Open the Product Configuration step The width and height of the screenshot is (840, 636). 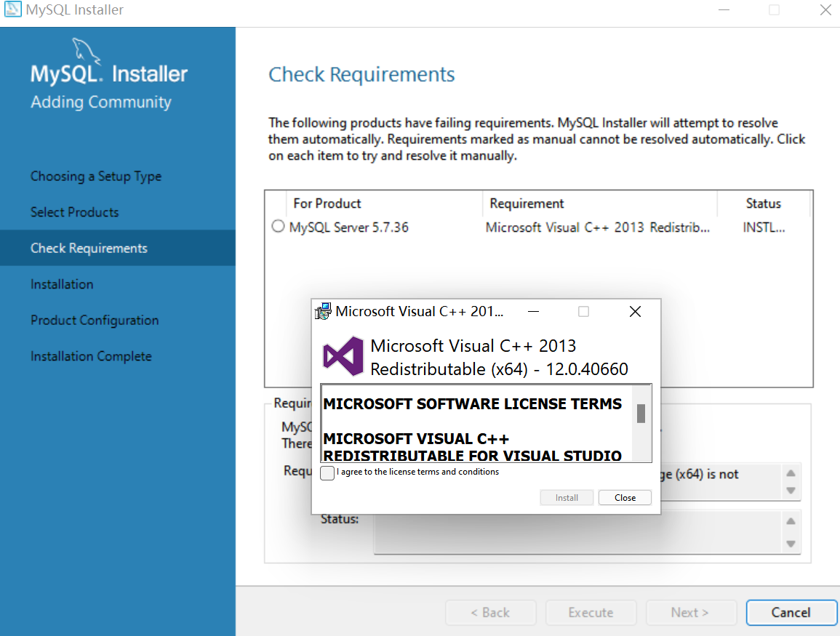click(95, 320)
